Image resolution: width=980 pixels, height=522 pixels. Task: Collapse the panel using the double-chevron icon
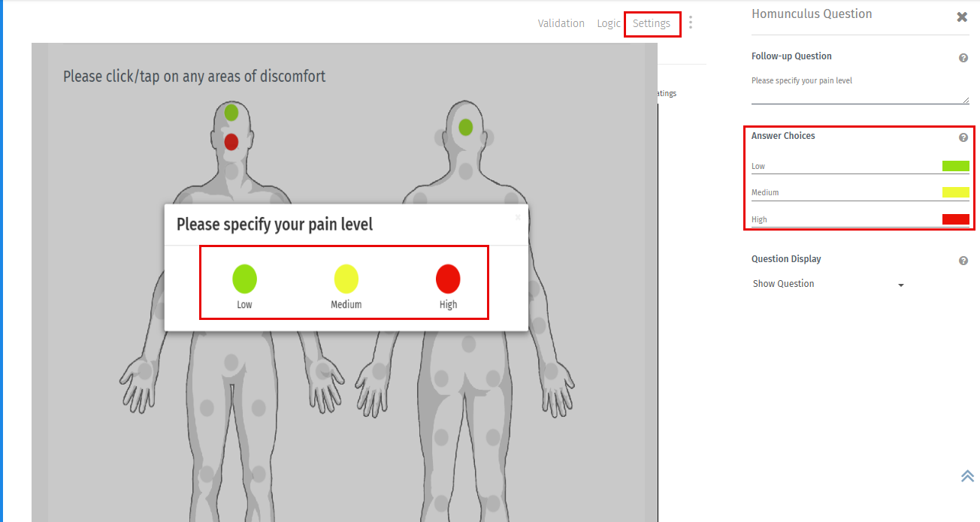coord(967,475)
